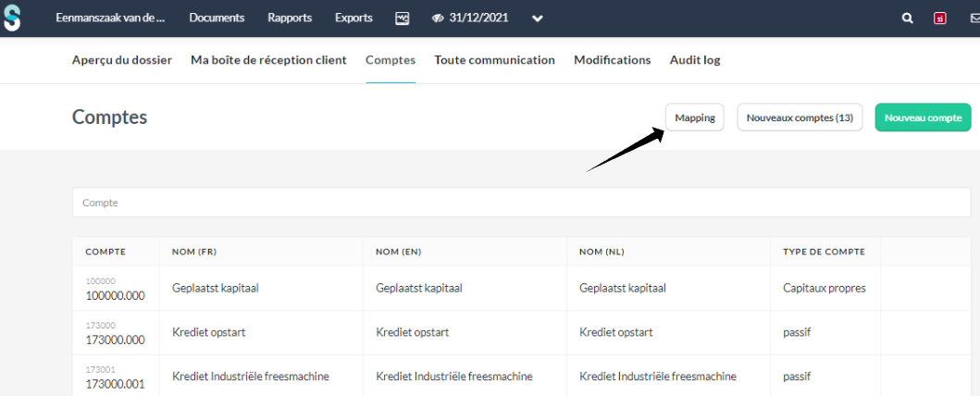Click the chart icon beside Exports

click(402, 19)
